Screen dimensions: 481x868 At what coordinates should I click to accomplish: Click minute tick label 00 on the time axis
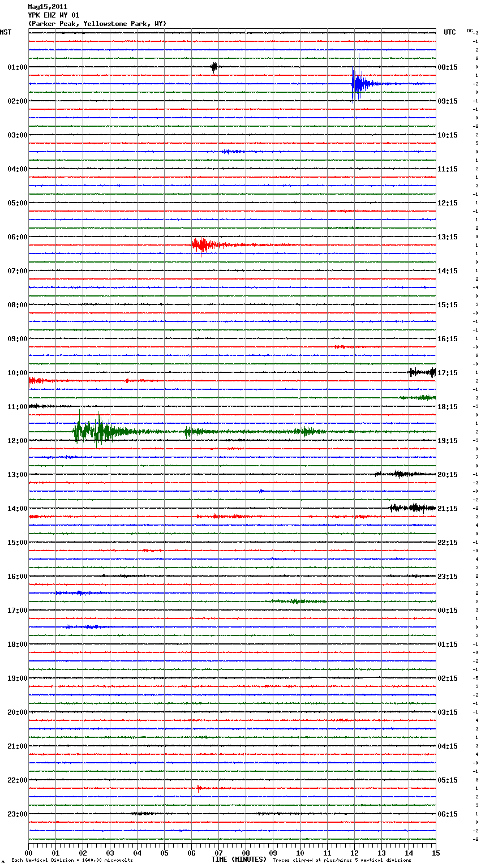(x=28, y=853)
